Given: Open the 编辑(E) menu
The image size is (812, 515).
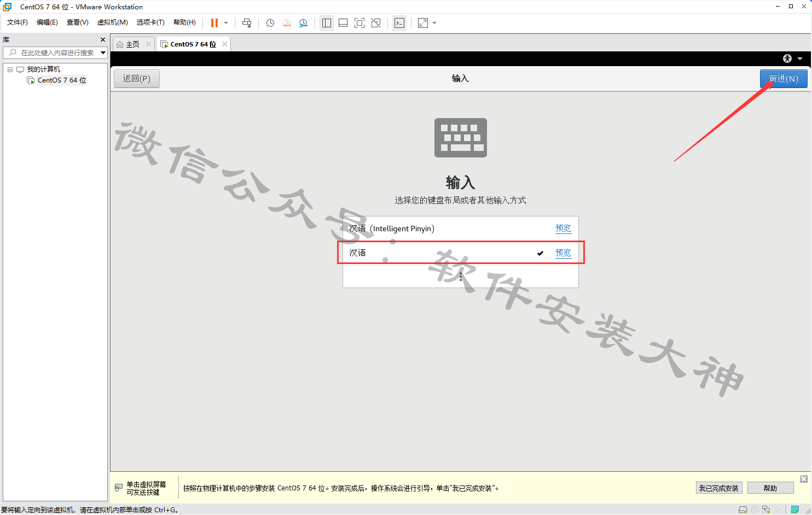Looking at the screenshot, I should click(x=47, y=22).
